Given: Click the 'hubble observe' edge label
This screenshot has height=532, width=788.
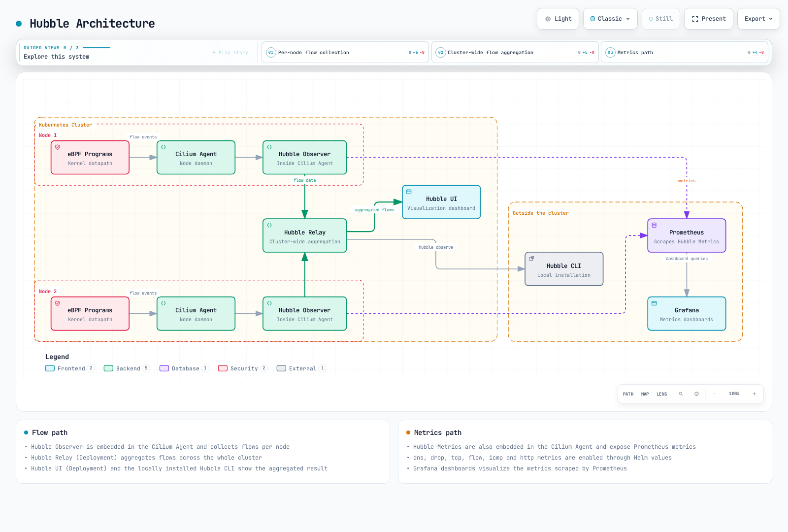Looking at the screenshot, I should pos(436,247).
